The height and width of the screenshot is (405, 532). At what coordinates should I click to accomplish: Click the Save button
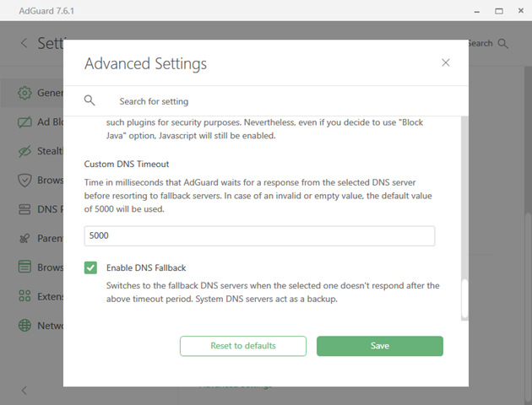[379, 346]
